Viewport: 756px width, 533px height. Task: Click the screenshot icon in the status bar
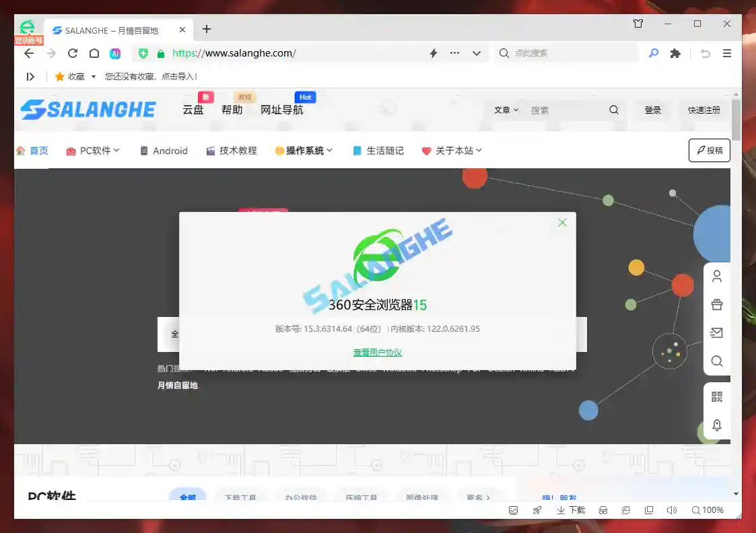[x=514, y=509]
